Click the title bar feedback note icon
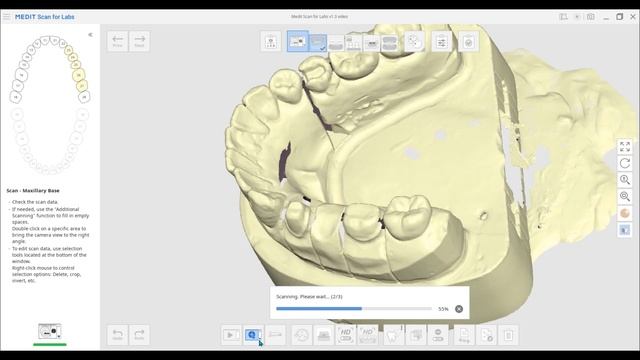The image size is (640, 360). pos(564,17)
